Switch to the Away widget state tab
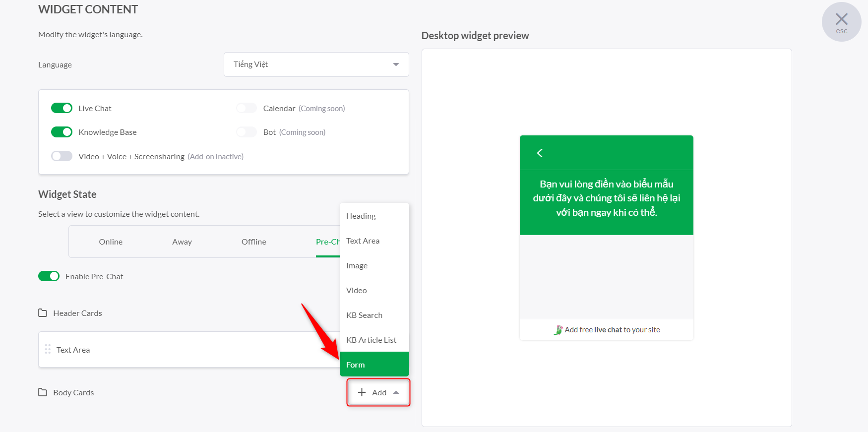 [x=182, y=242]
